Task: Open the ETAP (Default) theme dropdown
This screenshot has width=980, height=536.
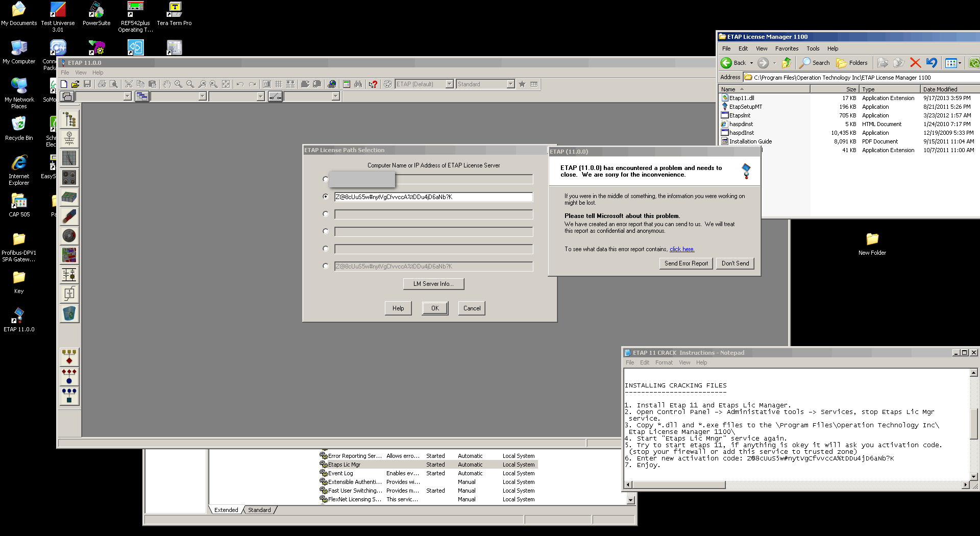Action: pyautogui.click(x=450, y=84)
